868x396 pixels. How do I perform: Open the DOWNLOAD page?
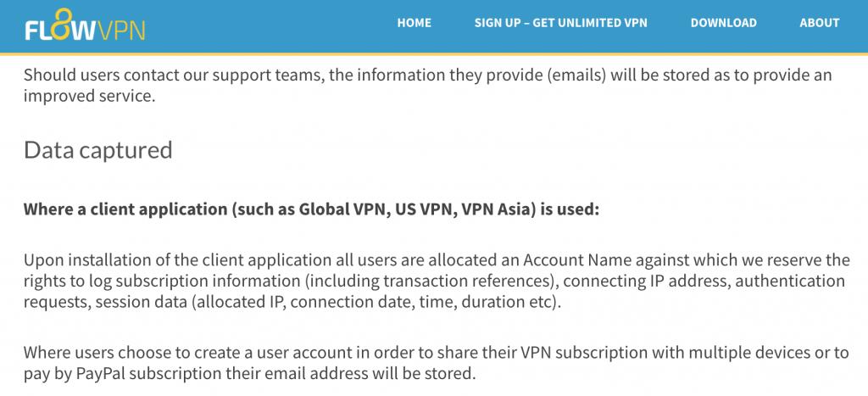pos(724,23)
